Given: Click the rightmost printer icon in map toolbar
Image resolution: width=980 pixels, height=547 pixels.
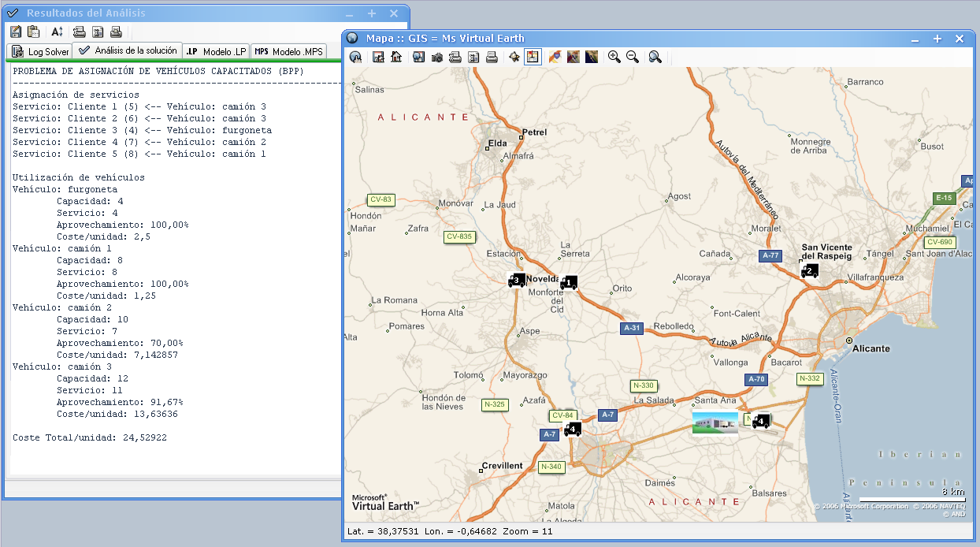Looking at the screenshot, I should coord(492,57).
